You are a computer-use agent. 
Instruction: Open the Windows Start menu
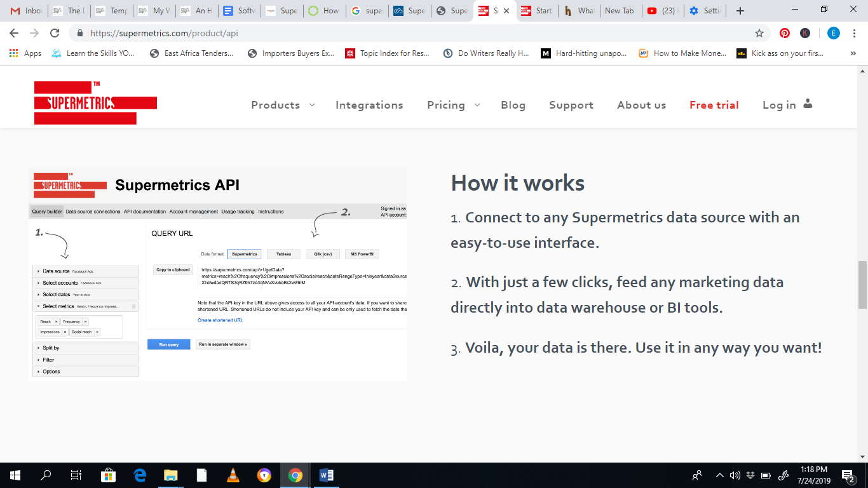pos(15,475)
